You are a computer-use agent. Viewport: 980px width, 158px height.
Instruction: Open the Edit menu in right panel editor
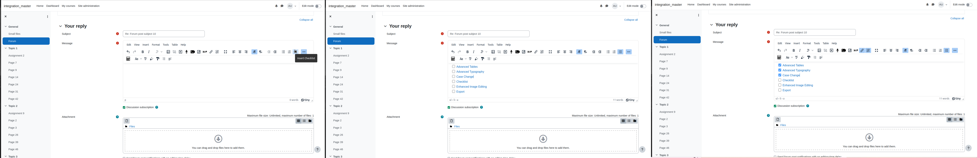point(780,43)
